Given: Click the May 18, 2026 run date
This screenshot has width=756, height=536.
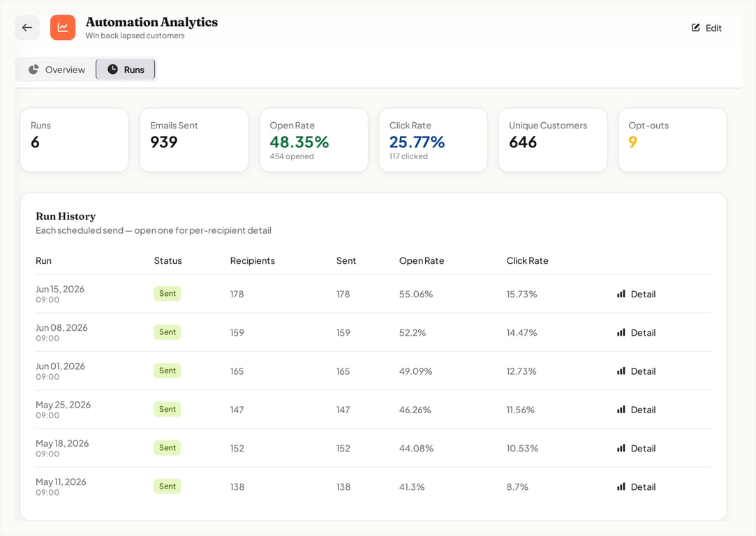Looking at the screenshot, I should coord(62,443).
